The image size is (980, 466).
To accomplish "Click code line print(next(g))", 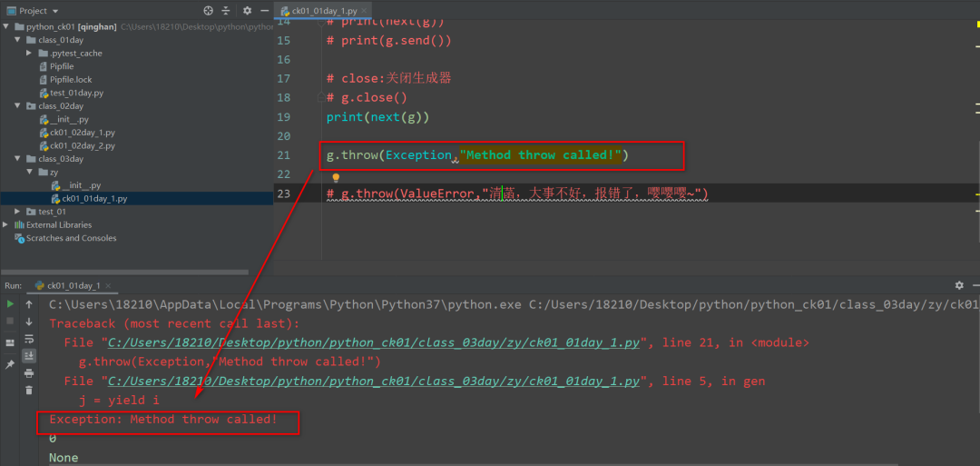I will pyautogui.click(x=377, y=117).
